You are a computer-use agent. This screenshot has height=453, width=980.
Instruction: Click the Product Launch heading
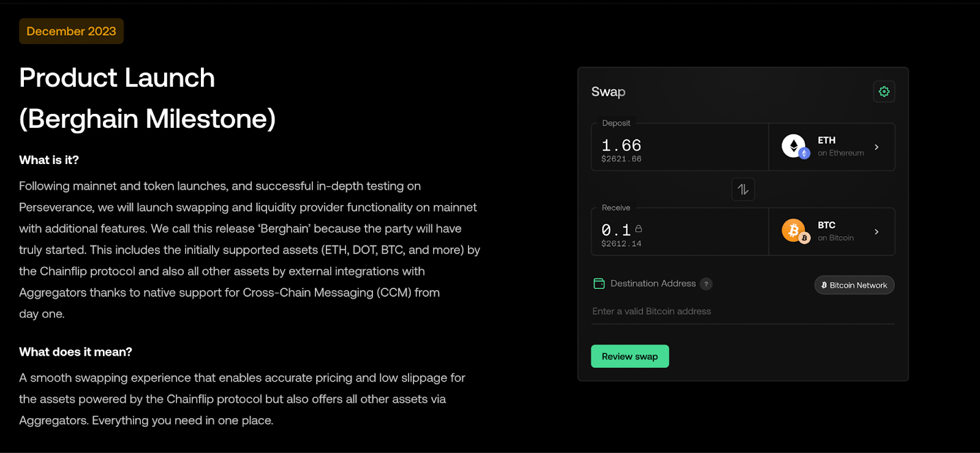(117, 78)
